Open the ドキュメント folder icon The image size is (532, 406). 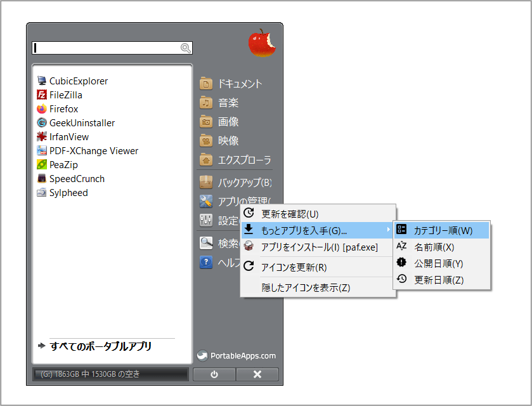206,84
